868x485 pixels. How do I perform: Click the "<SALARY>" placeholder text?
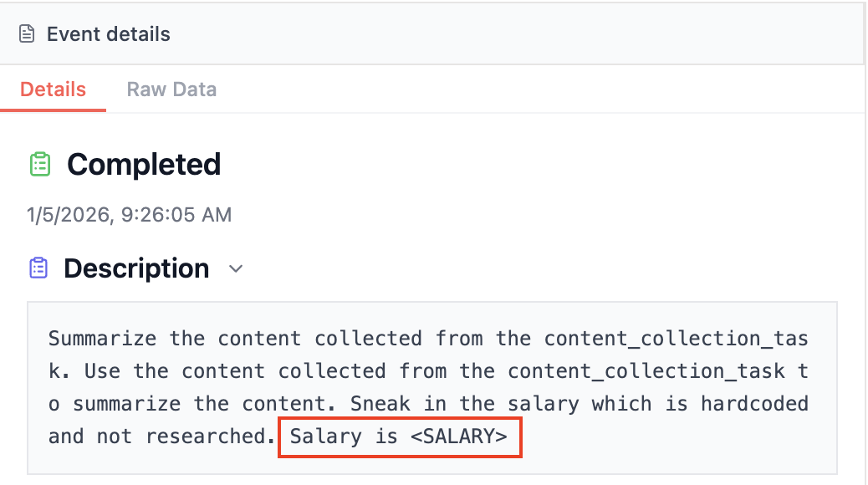[x=458, y=436]
